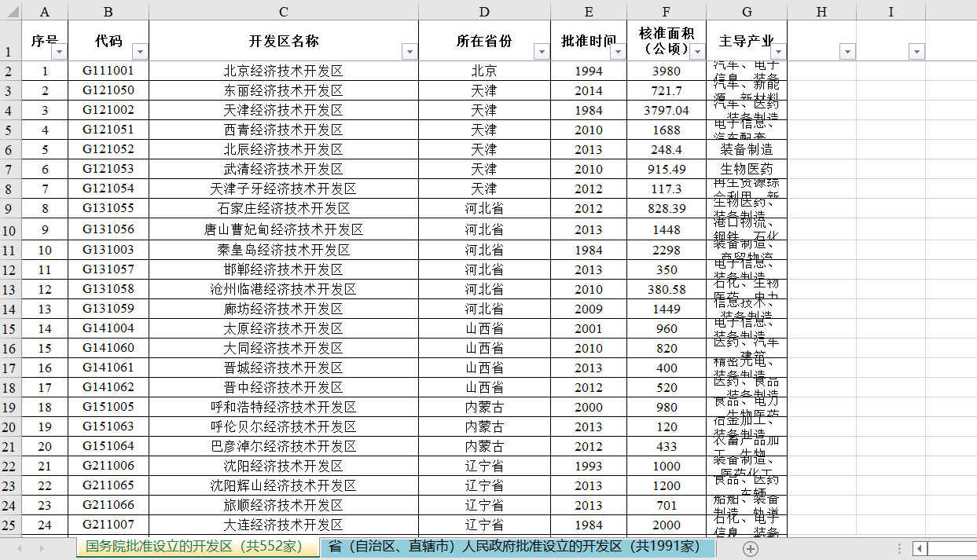977x560 pixels.
Task: Click cell 东丽经济技术开发区
Action: [284, 90]
